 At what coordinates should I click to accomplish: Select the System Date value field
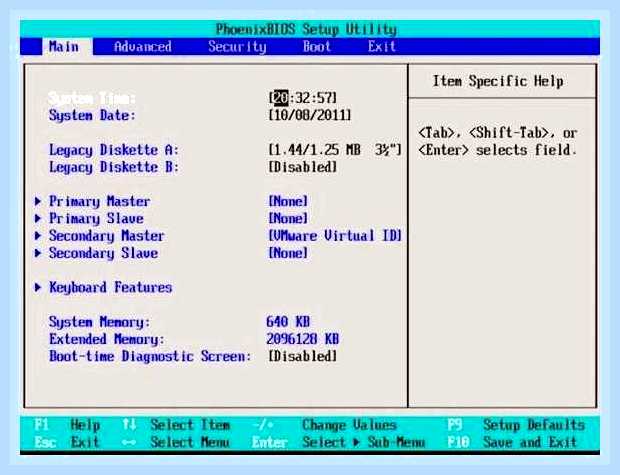[x=310, y=115]
